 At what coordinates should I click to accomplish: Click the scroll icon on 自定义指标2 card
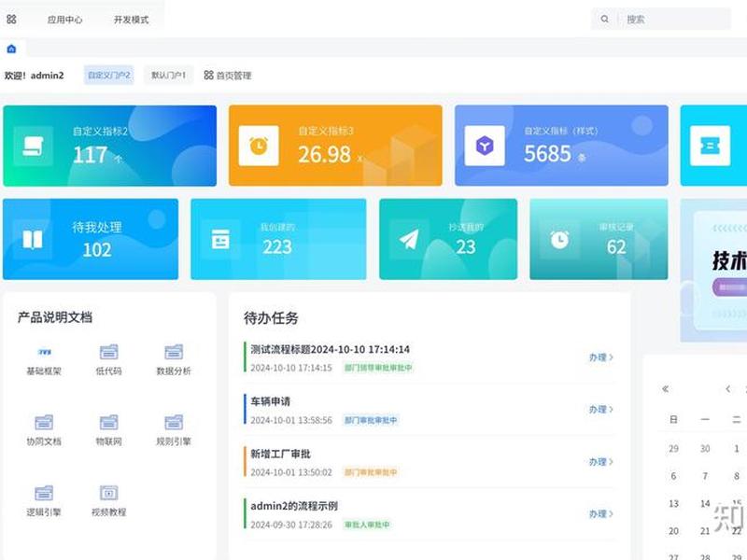click(x=34, y=146)
